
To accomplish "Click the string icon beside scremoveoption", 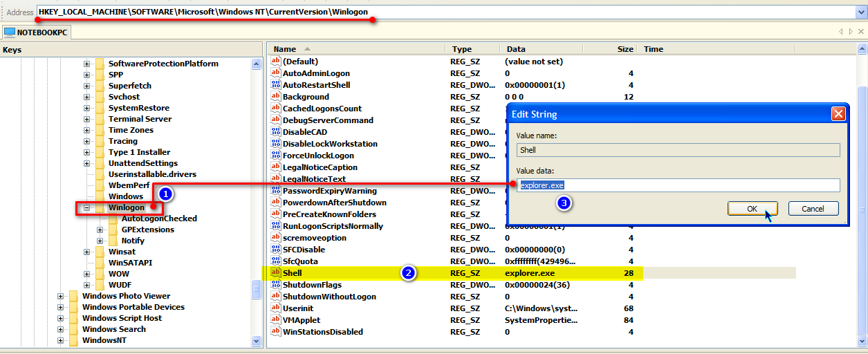I will [x=275, y=238].
